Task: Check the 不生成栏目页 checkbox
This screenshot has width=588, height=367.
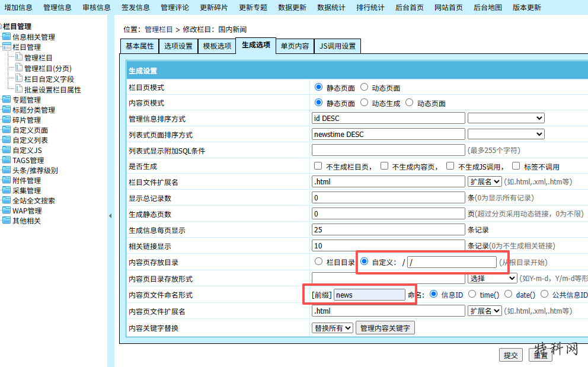Action: coord(318,166)
